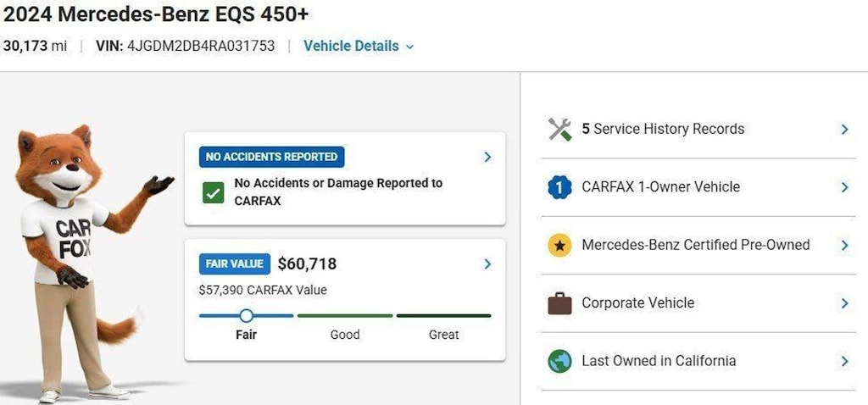Open the Fair Value card chevron
This screenshot has height=405, width=868.
pos(487,264)
